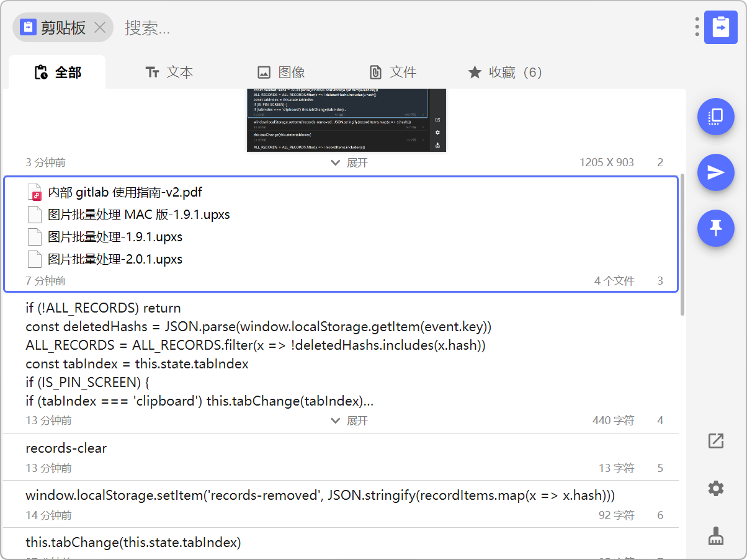
Task: Click the blue copy floating button
Action: (x=715, y=116)
